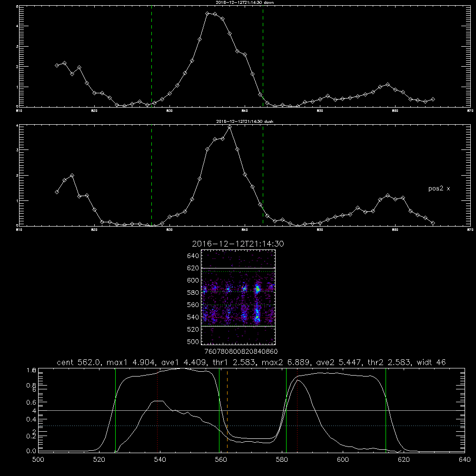
Task: Select the 'max2 6.889' value
Action: click(x=286, y=362)
